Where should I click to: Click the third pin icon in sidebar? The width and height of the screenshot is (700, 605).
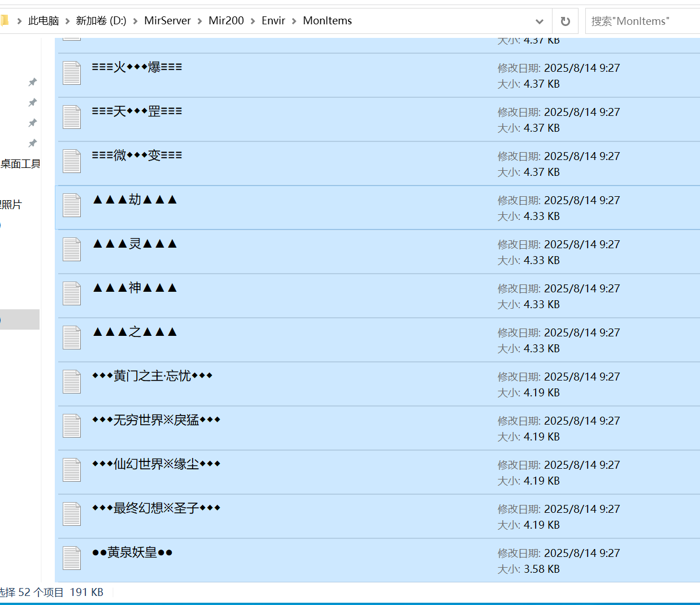(33, 123)
